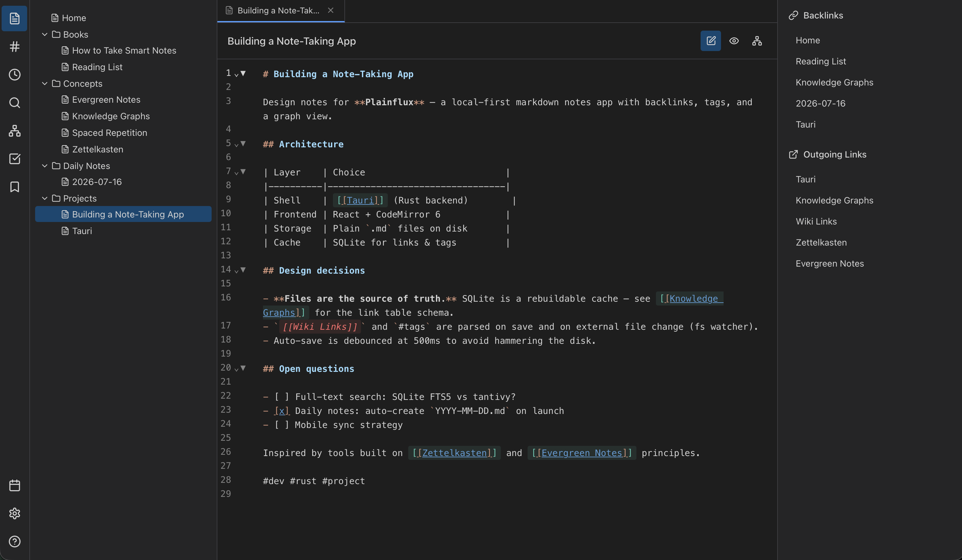This screenshot has width=962, height=560.
Task: Open Evergreen Notes outgoing link
Action: click(830, 264)
